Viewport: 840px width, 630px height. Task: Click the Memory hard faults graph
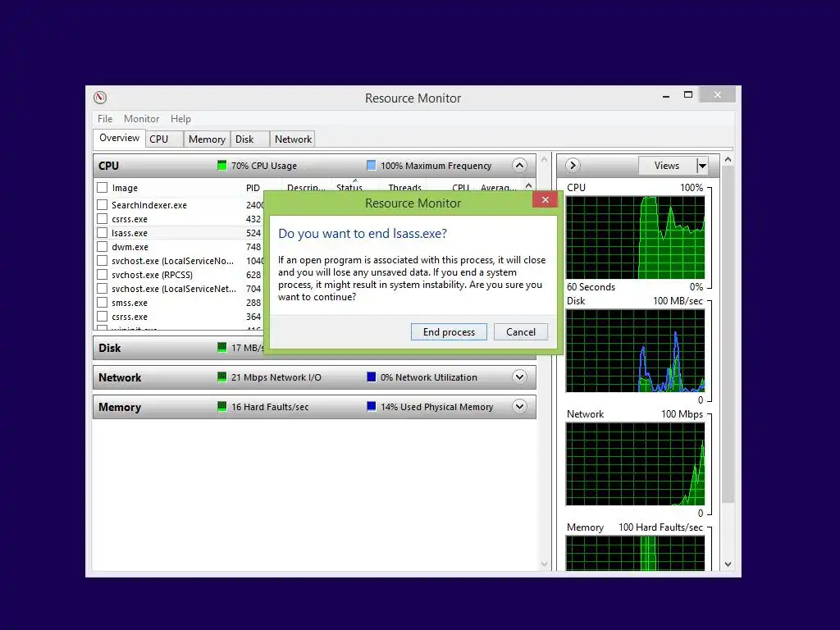[636, 553]
